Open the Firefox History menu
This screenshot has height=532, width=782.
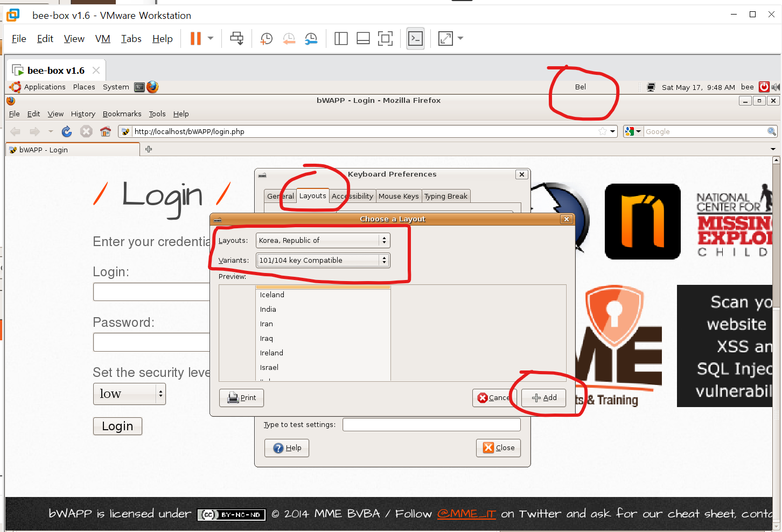point(83,114)
